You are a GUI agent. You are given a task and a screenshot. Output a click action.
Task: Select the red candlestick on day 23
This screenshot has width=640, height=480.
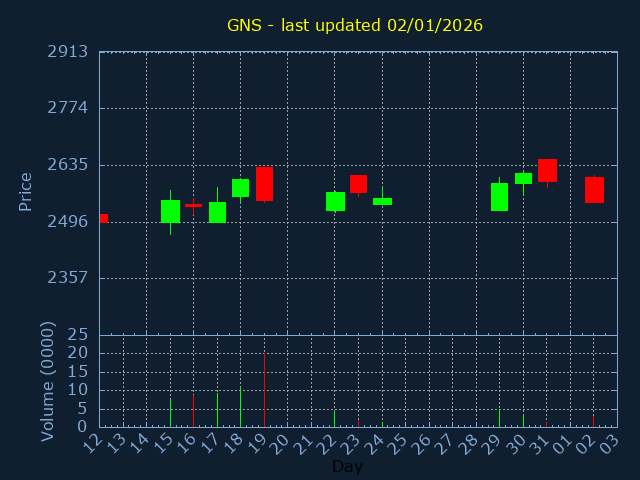(x=358, y=184)
